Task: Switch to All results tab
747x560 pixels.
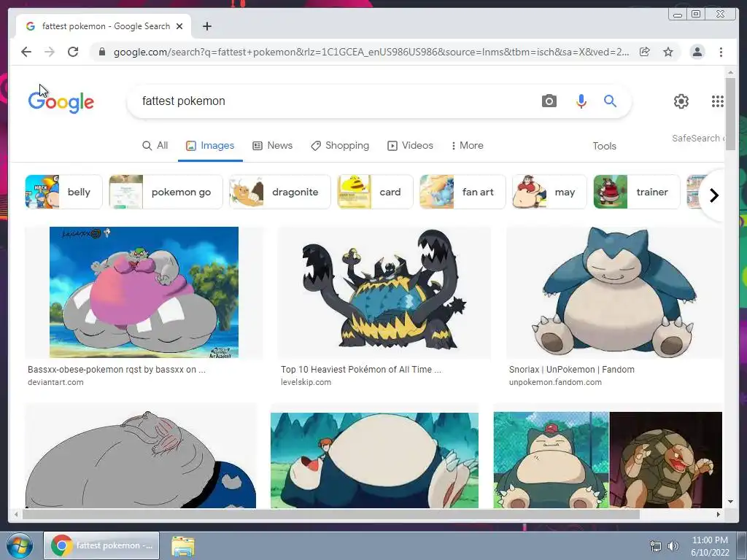Action: click(x=155, y=146)
